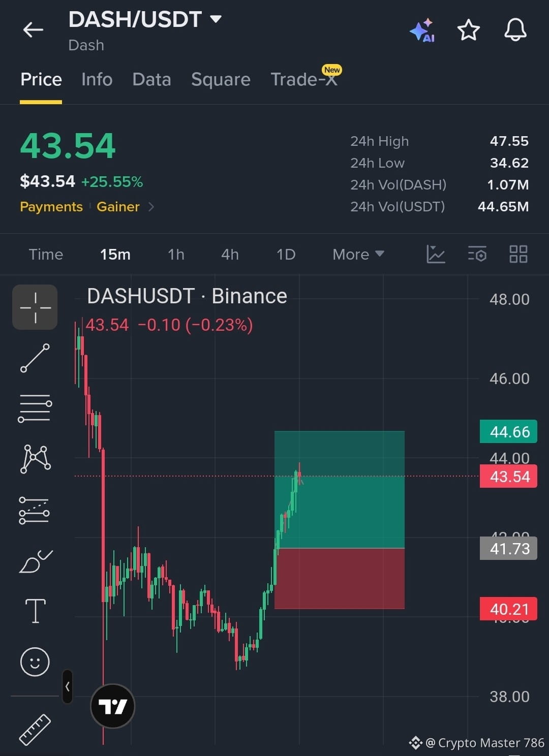
Task: Open the four-square grid layout icon
Action: pos(518,254)
